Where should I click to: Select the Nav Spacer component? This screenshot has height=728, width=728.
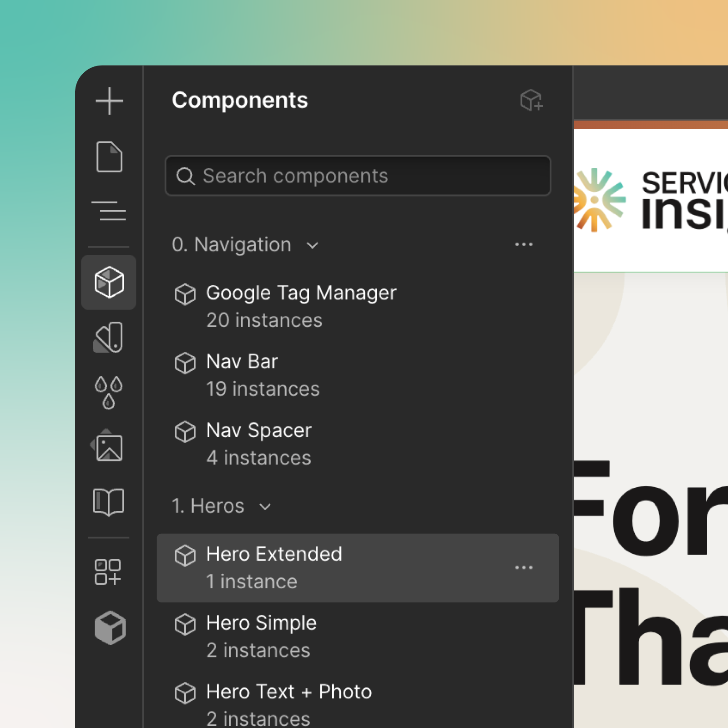coord(258,430)
